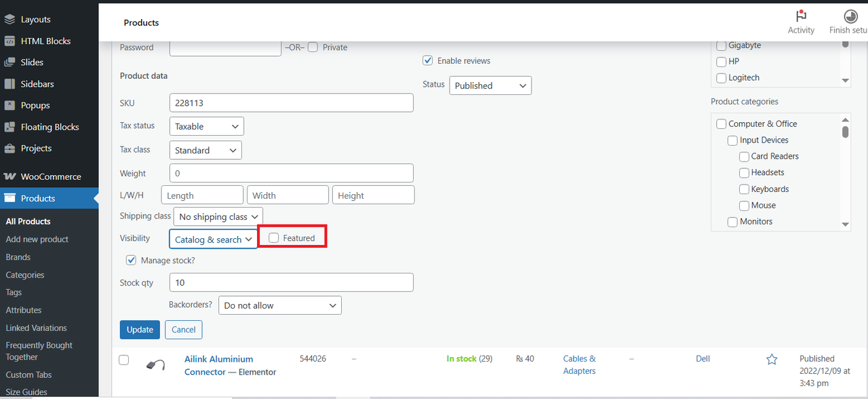Click the Projects briefcase icon
The image size is (868, 399).
pyautogui.click(x=9, y=148)
